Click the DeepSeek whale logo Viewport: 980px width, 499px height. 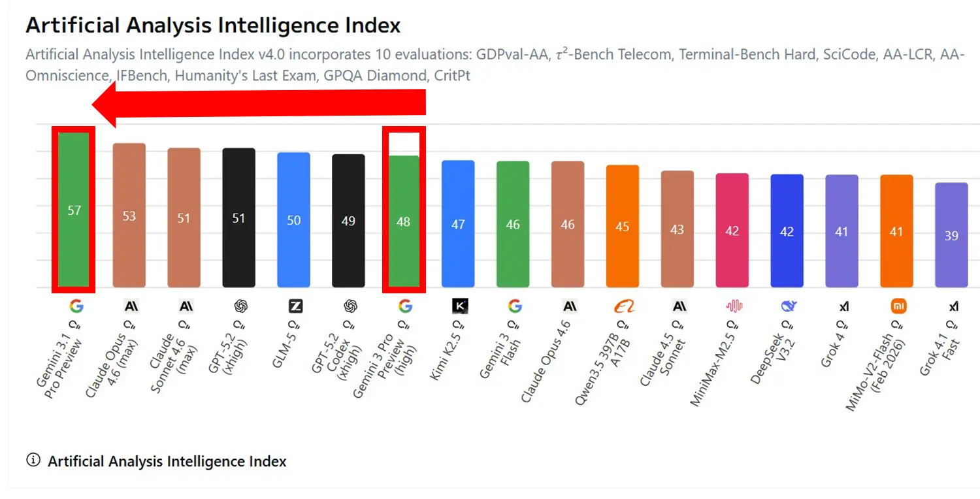[x=789, y=306]
